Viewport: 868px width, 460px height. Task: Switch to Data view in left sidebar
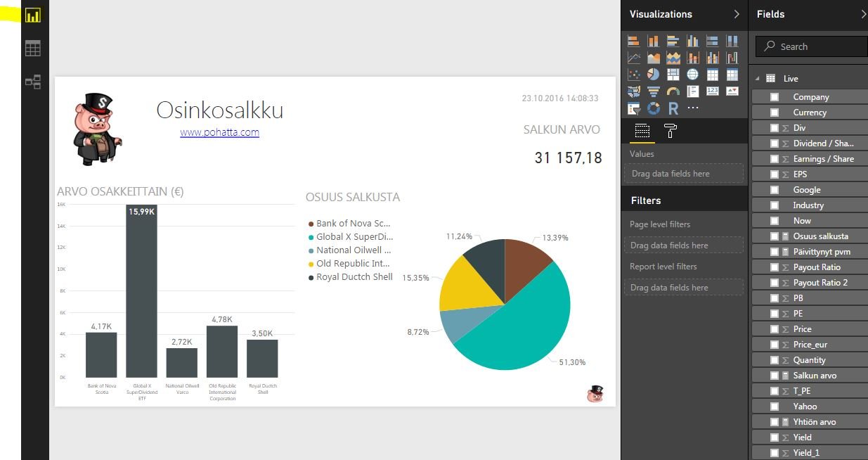pos(32,48)
